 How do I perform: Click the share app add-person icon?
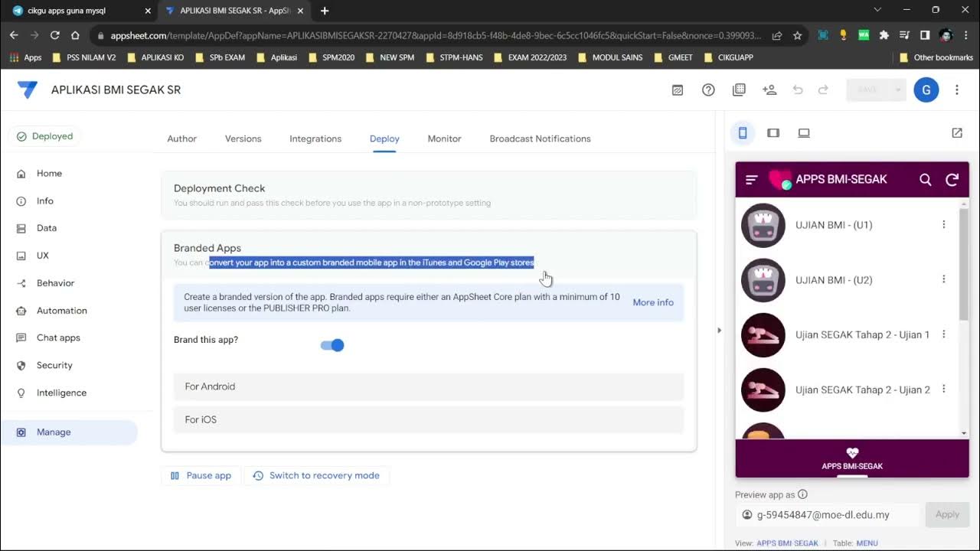[769, 90]
